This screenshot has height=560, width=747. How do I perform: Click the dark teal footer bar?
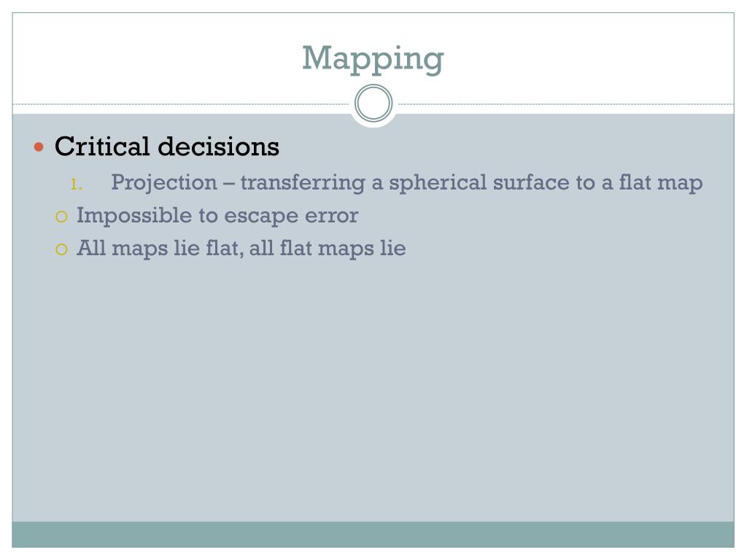pyautogui.click(x=373, y=534)
